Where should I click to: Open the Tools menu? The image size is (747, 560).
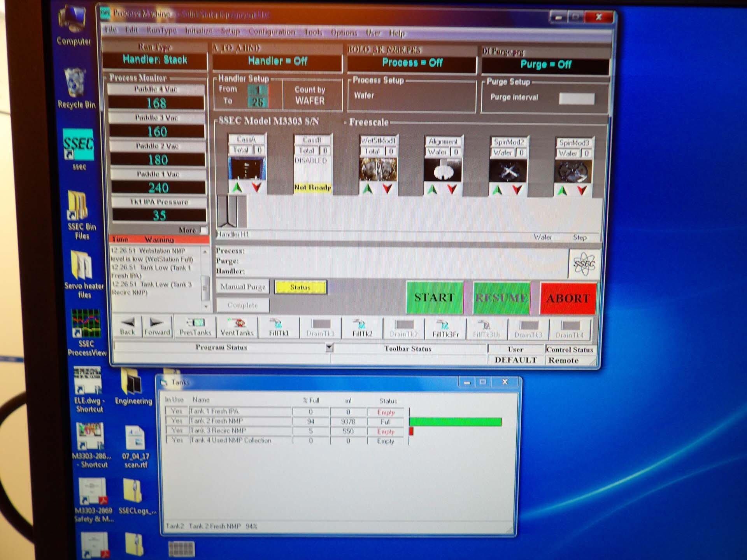pos(313,32)
